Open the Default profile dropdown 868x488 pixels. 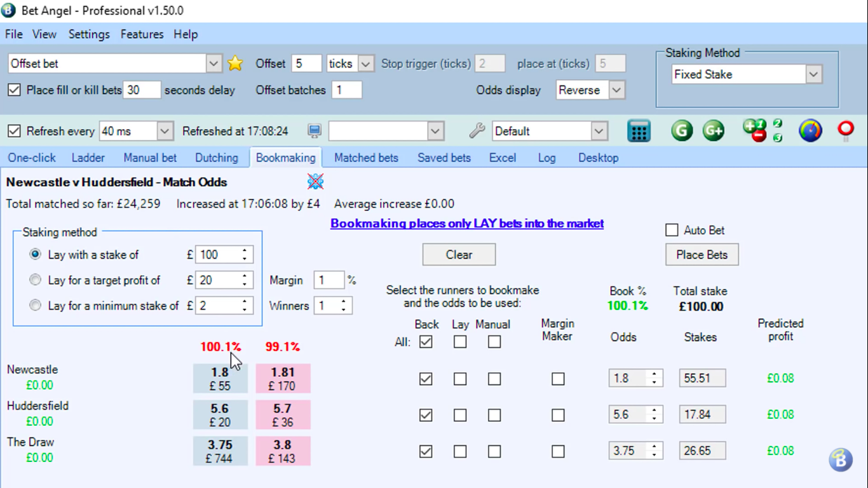pos(599,131)
